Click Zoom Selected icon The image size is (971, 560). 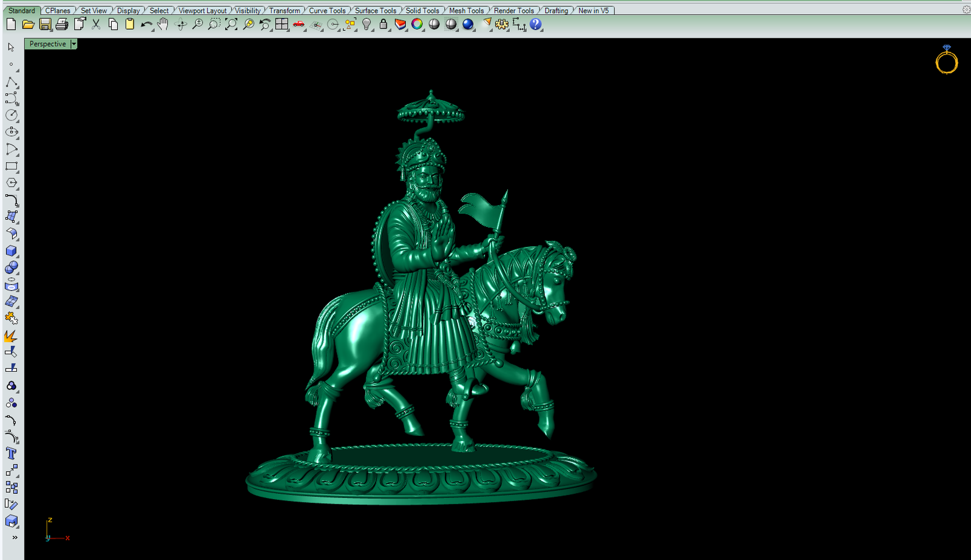point(248,24)
